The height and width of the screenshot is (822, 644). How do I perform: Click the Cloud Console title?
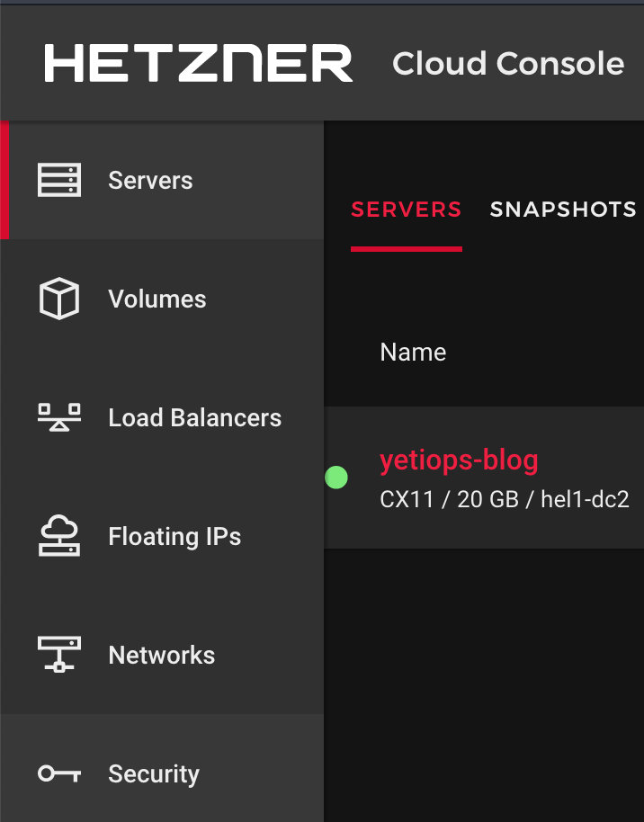508,64
